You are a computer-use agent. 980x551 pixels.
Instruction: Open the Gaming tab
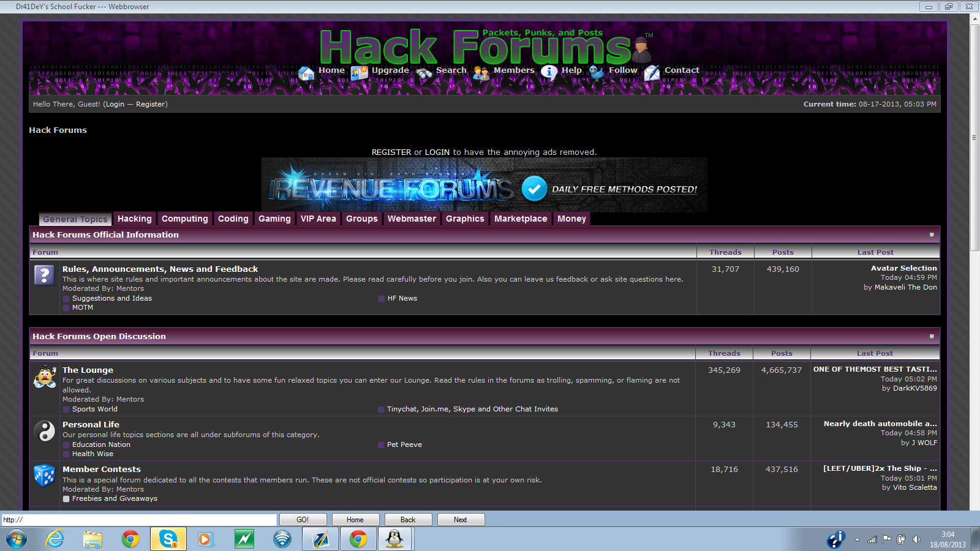click(274, 219)
